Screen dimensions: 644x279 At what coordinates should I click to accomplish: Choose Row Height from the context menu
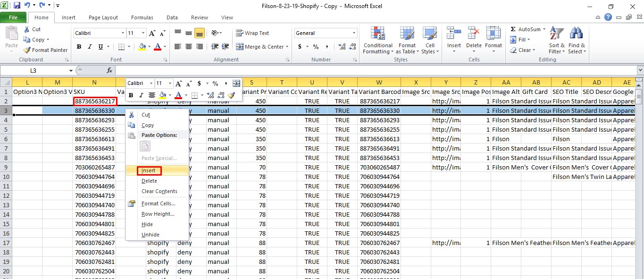pyautogui.click(x=157, y=214)
